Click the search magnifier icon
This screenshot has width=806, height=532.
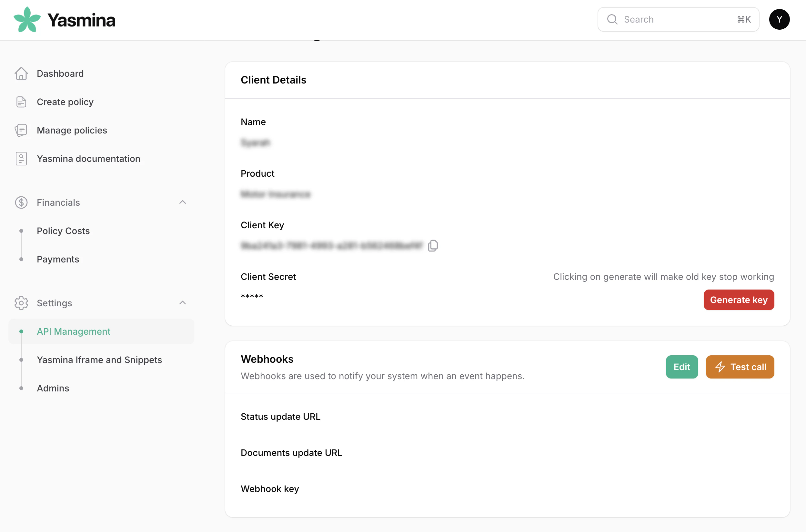pyautogui.click(x=612, y=19)
